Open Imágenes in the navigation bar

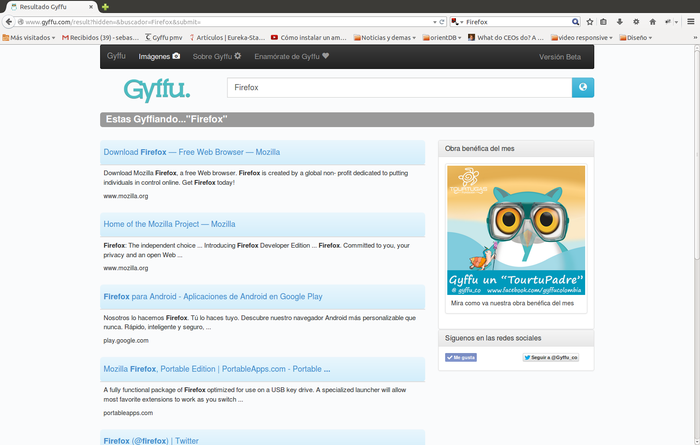coord(159,56)
